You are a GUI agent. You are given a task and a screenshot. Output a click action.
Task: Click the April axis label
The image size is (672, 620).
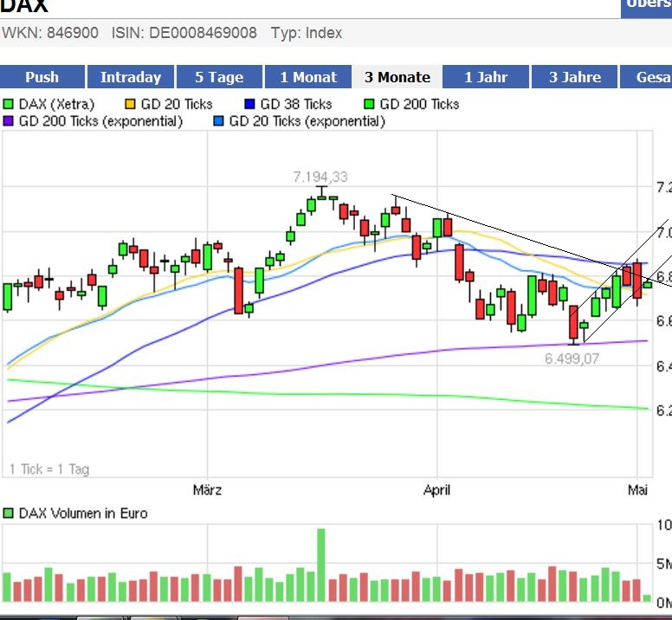coord(436,490)
